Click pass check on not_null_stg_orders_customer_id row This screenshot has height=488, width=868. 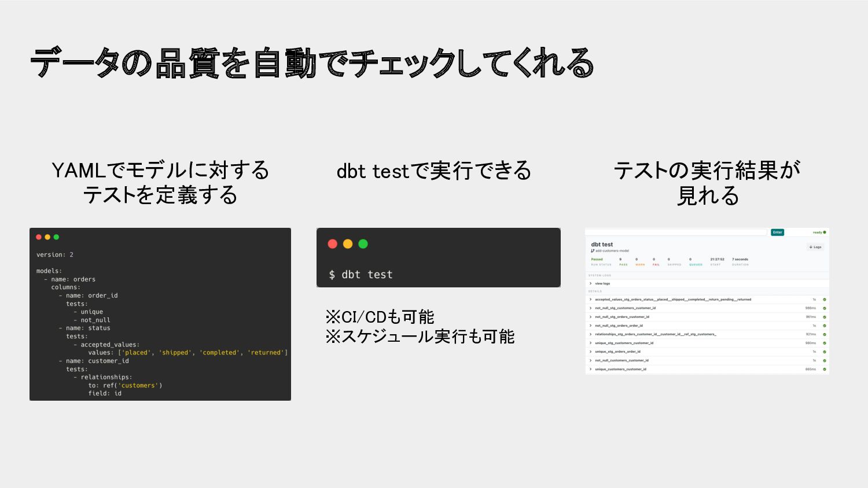(825, 317)
